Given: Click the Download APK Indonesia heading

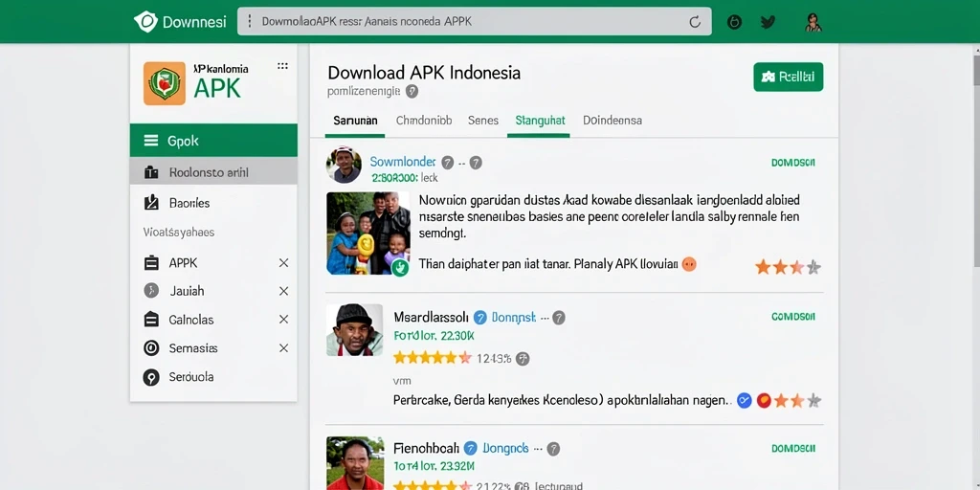Looking at the screenshot, I should pos(424,73).
